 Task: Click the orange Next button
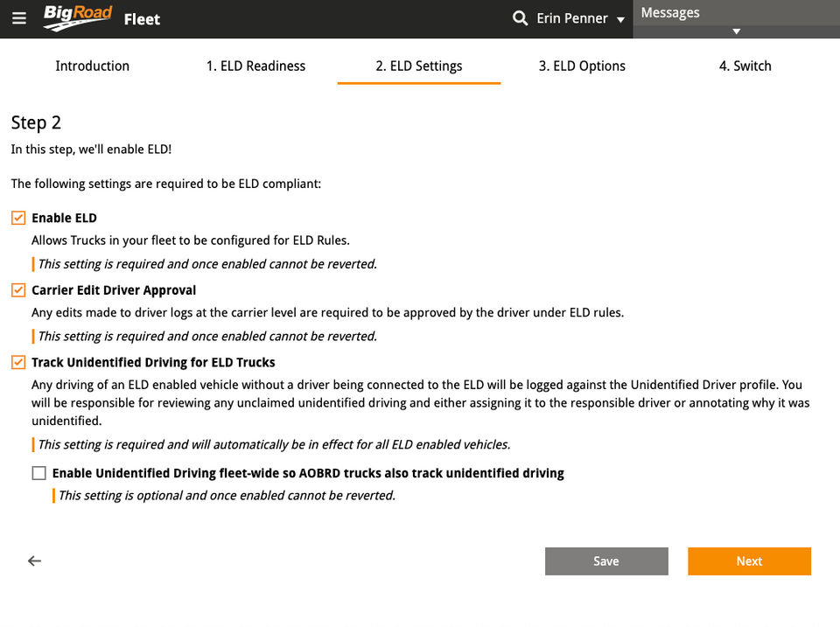749,561
